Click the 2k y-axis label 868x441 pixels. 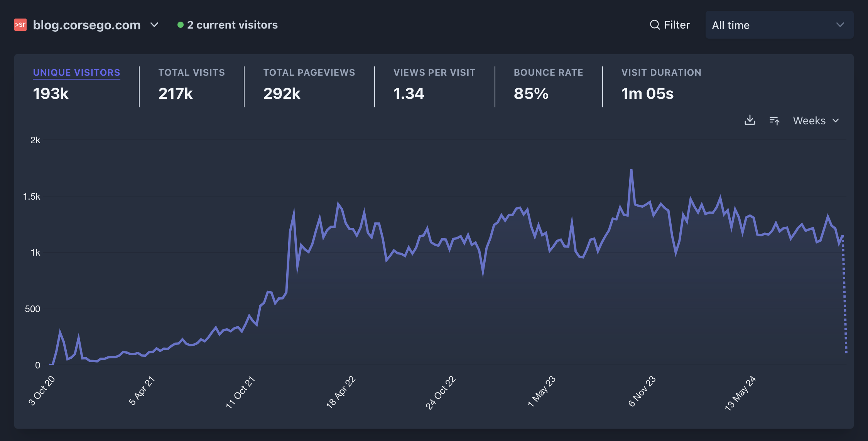tap(35, 140)
